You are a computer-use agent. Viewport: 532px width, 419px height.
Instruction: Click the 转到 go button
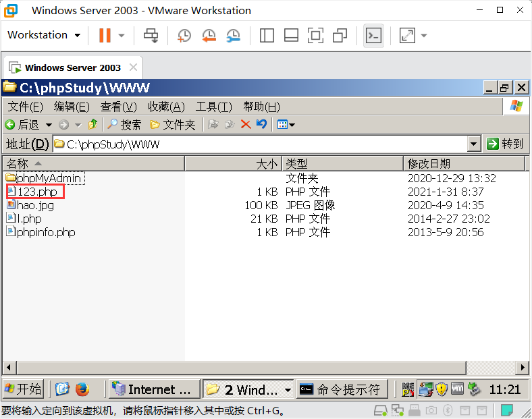pos(505,144)
